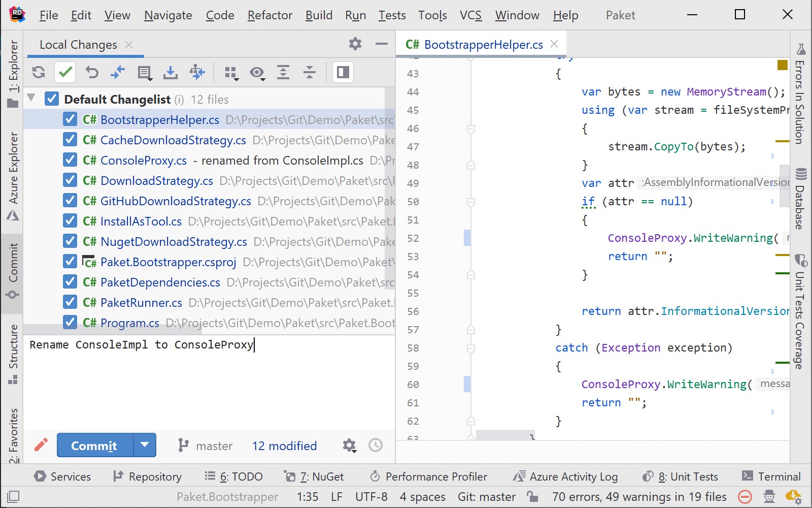
Task: Click the commit message text field
Action: point(209,382)
